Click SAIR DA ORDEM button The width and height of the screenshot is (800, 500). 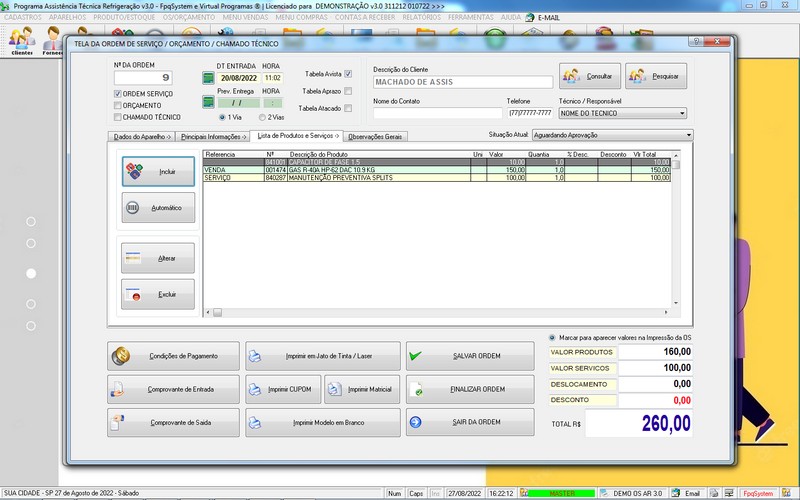pos(470,422)
